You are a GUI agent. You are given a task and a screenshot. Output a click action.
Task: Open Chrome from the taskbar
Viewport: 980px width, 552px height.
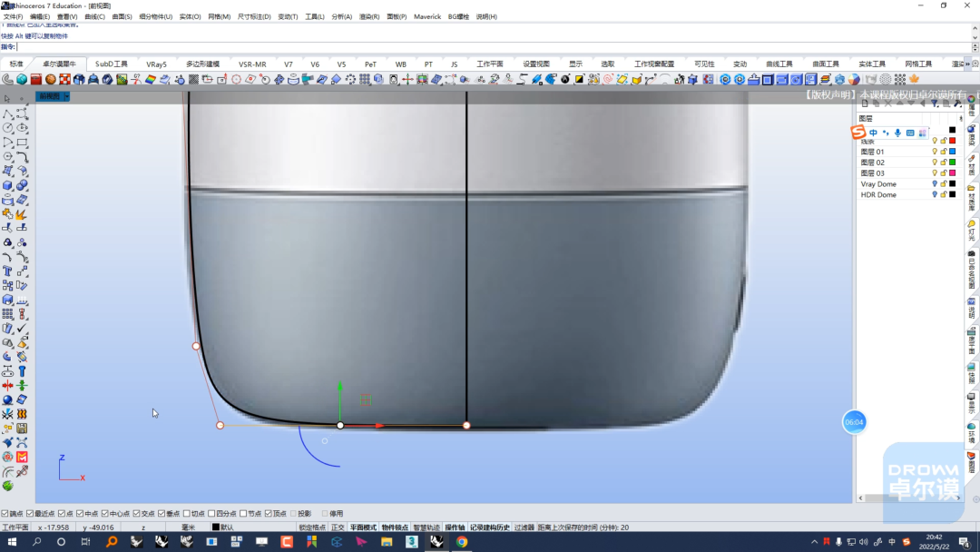coord(462,542)
